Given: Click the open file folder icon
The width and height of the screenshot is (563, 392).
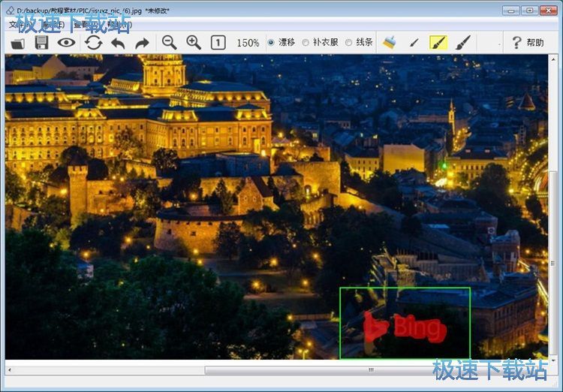Looking at the screenshot, I should [17, 43].
